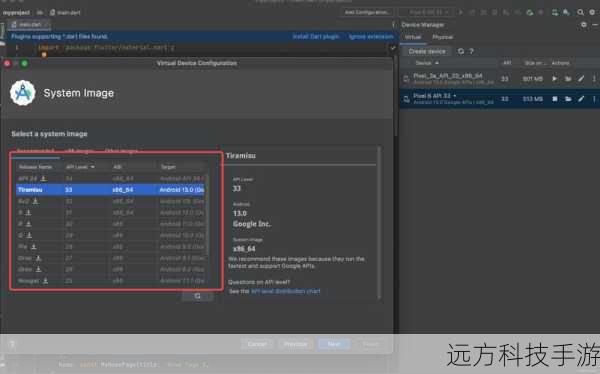Image resolution: width=600 pixels, height=374 pixels.
Task: Hide the Device Manager panel
Action: point(595,25)
